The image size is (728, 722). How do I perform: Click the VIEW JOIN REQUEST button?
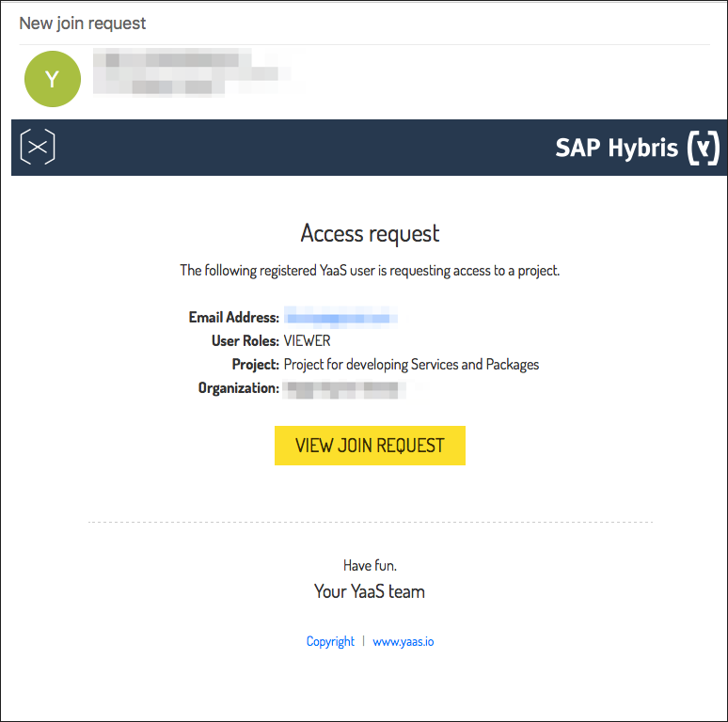click(x=370, y=446)
